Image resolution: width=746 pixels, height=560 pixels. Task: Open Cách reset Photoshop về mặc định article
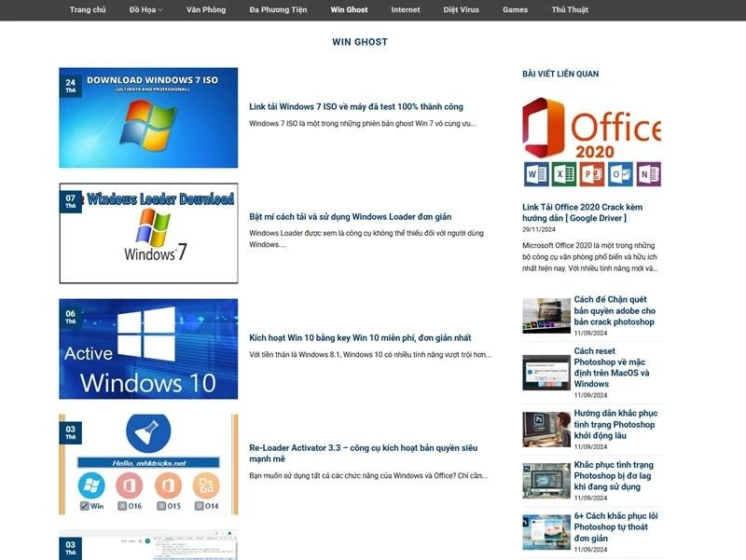pos(612,367)
